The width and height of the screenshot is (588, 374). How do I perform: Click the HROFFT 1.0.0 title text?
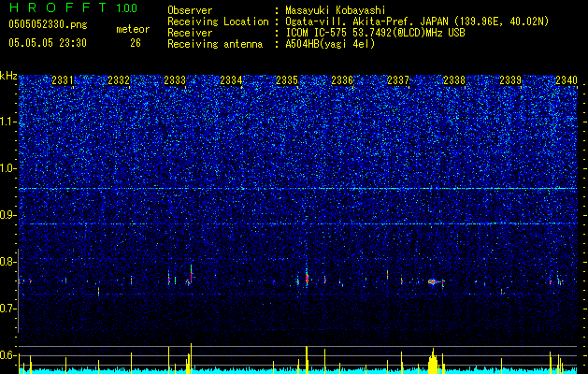tap(73, 7)
